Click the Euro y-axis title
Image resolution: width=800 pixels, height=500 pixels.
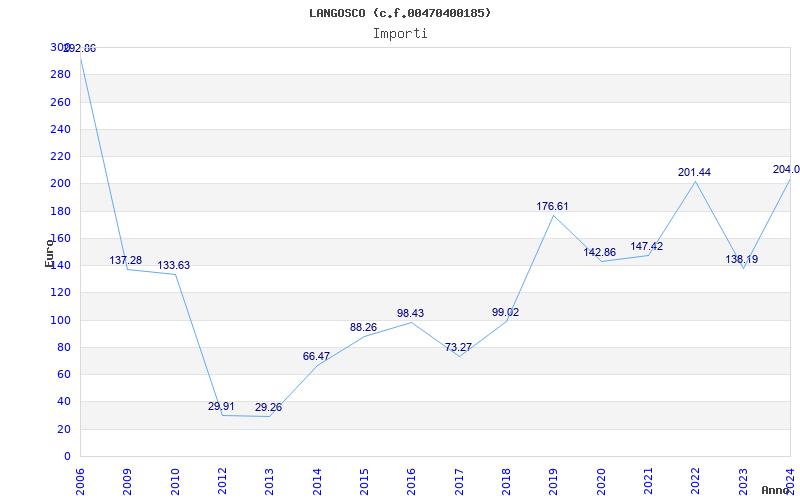click(49, 253)
